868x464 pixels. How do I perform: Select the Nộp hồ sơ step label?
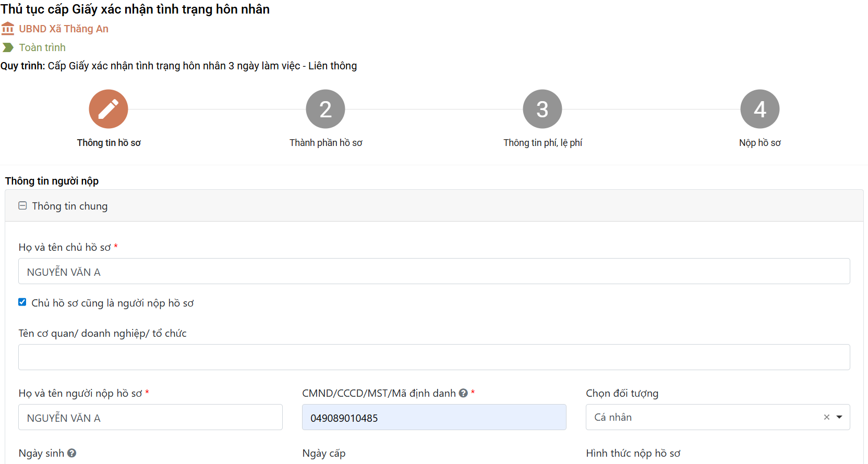759,143
